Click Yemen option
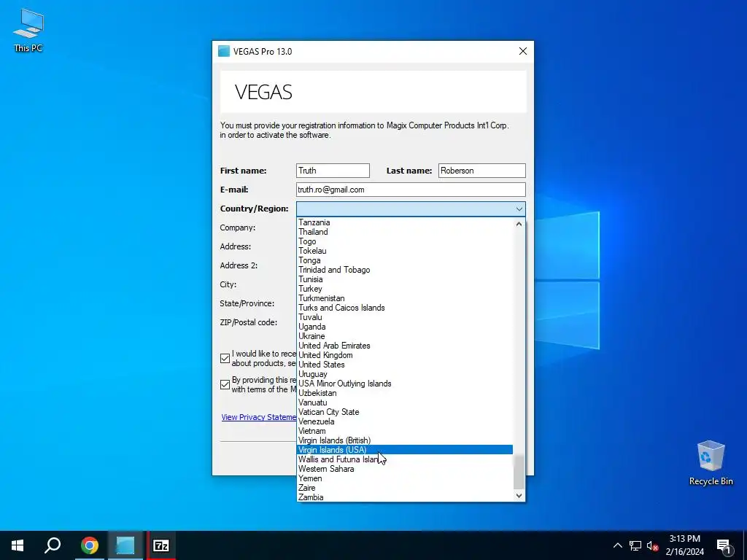The width and height of the screenshot is (747, 560). click(x=405, y=478)
